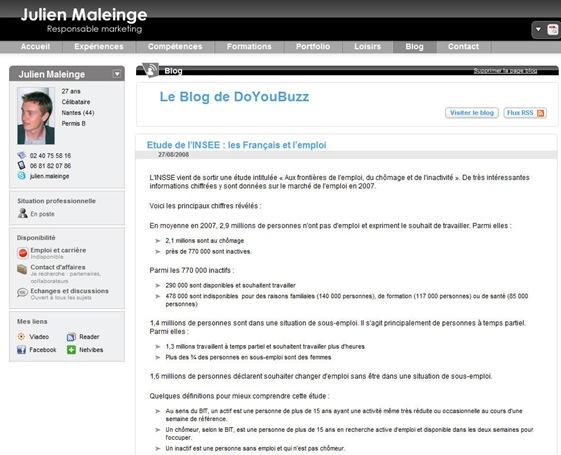Click the Echanges et discussions speech bubble icon
This screenshot has width=561, height=455.
pos(22,293)
